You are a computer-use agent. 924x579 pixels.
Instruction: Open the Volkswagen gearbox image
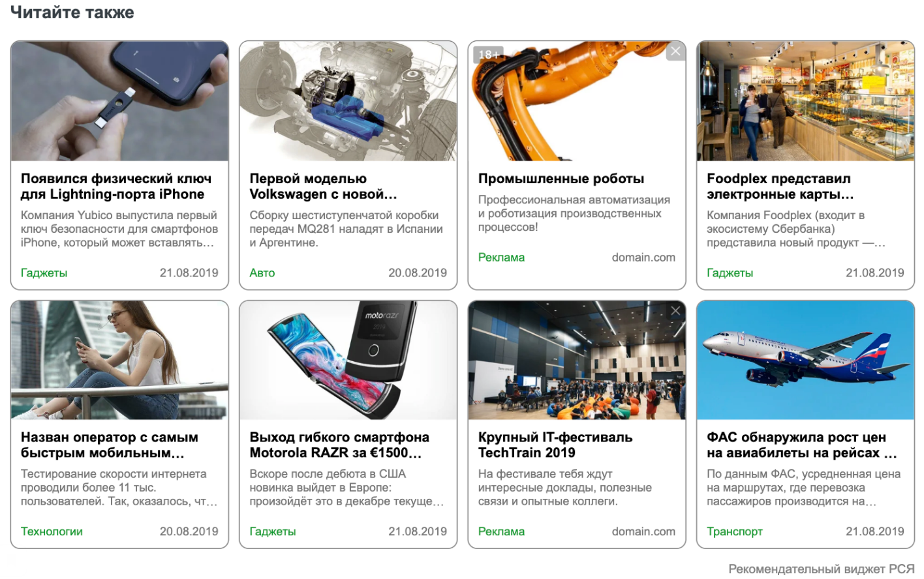click(348, 101)
